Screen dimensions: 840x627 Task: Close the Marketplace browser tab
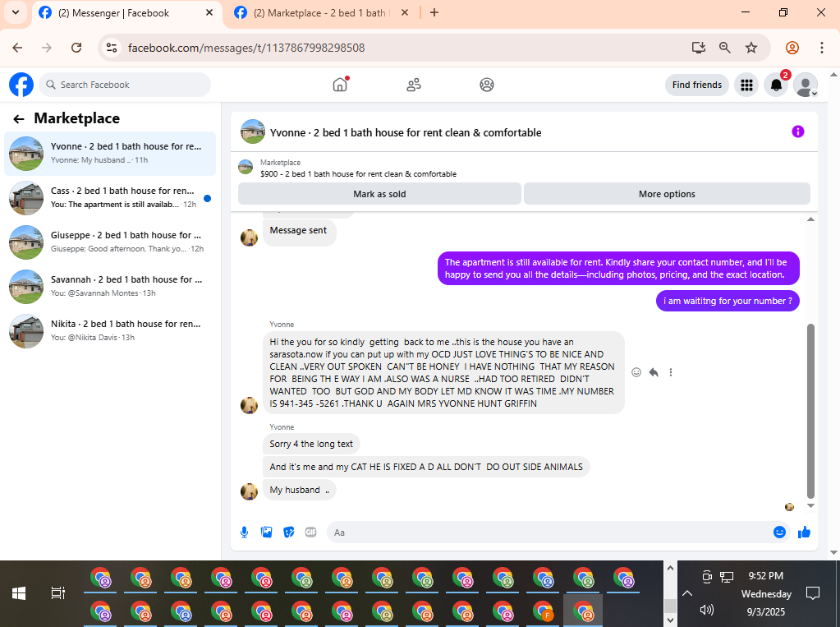pyautogui.click(x=405, y=13)
